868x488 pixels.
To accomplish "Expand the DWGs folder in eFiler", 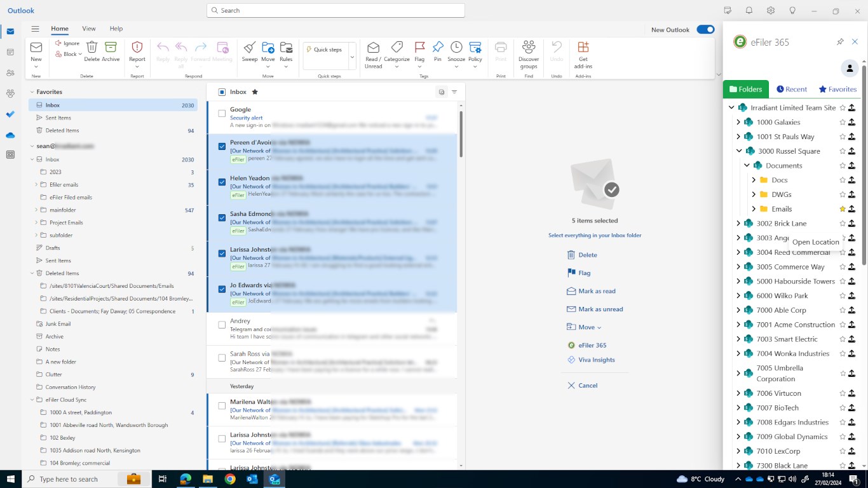I will click(754, 194).
